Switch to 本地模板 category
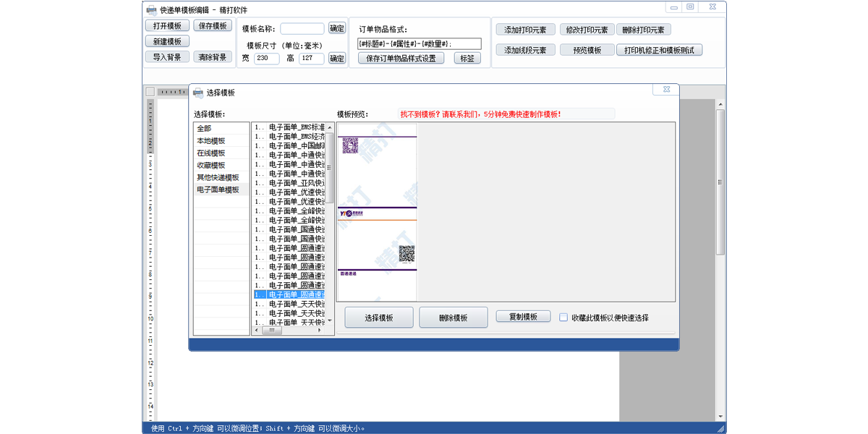This screenshot has height=434, width=868. pos(221,141)
